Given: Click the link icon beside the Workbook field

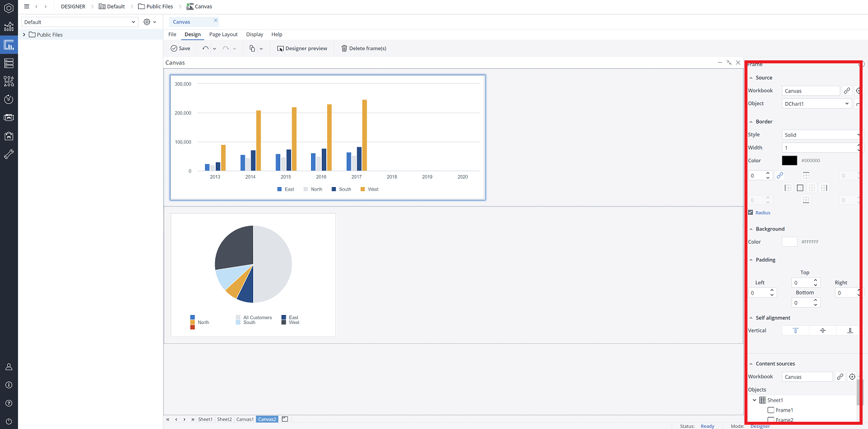Looking at the screenshot, I should [846, 90].
